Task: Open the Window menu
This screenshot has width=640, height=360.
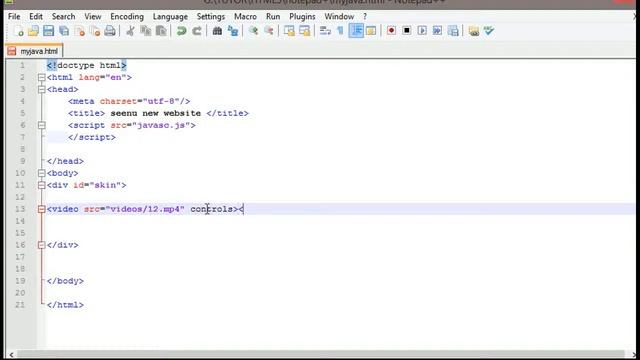Action: 339,17
